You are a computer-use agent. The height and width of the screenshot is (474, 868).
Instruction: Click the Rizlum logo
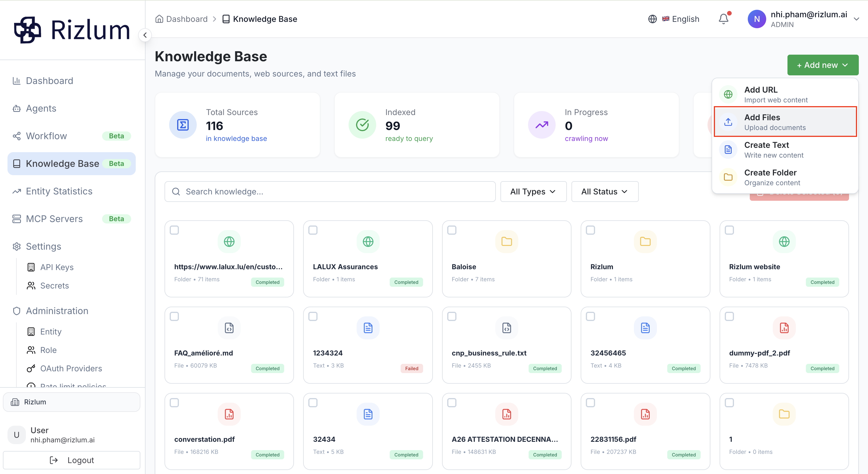coord(72,30)
